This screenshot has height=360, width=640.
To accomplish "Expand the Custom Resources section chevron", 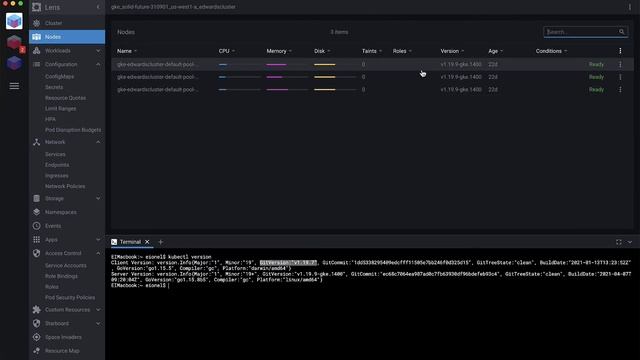I will click(98, 310).
